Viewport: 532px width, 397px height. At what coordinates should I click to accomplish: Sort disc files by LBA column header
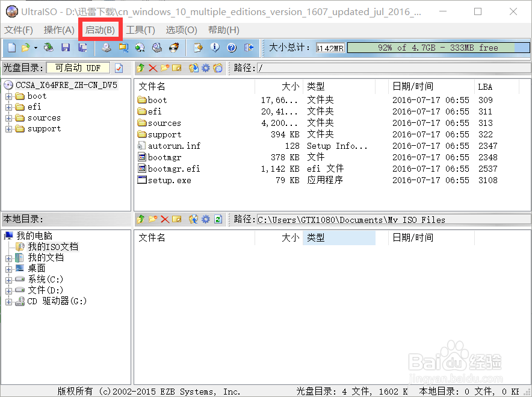click(496, 87)
